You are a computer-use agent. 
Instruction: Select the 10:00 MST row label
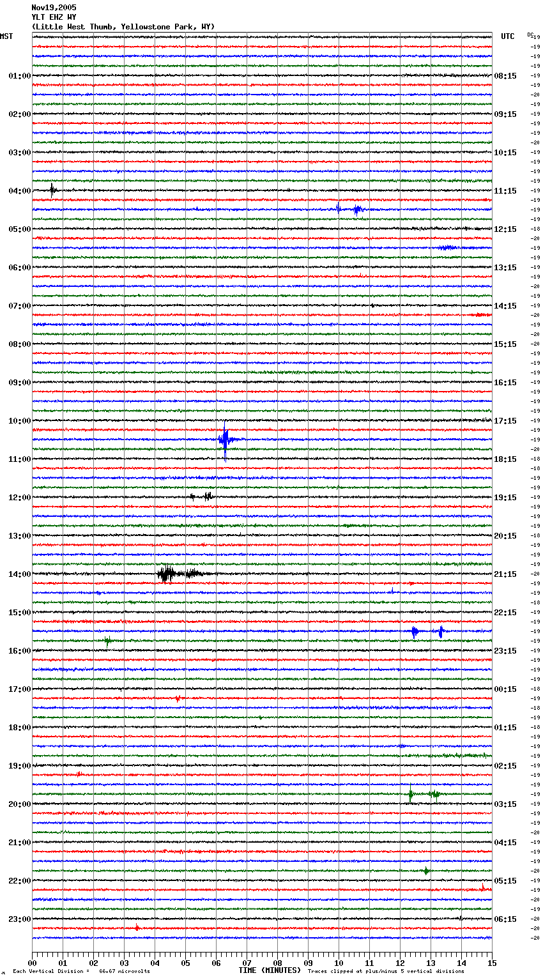[x=19, y=421]
